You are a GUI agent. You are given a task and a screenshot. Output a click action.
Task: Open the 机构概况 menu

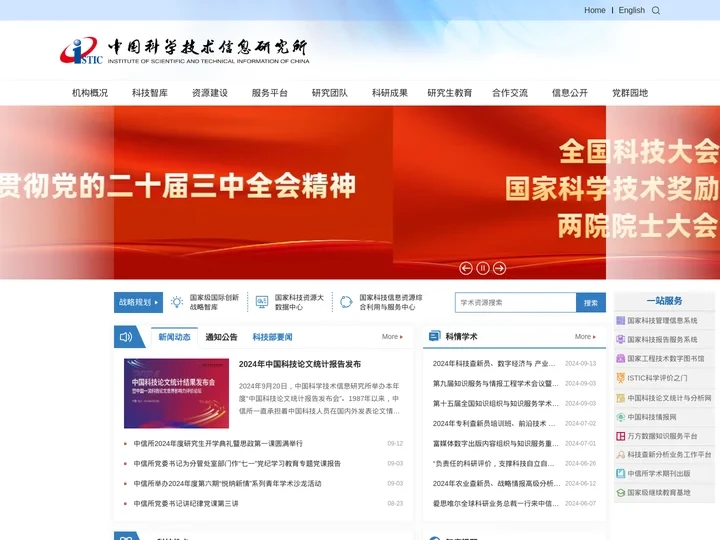tap(90, 93)
